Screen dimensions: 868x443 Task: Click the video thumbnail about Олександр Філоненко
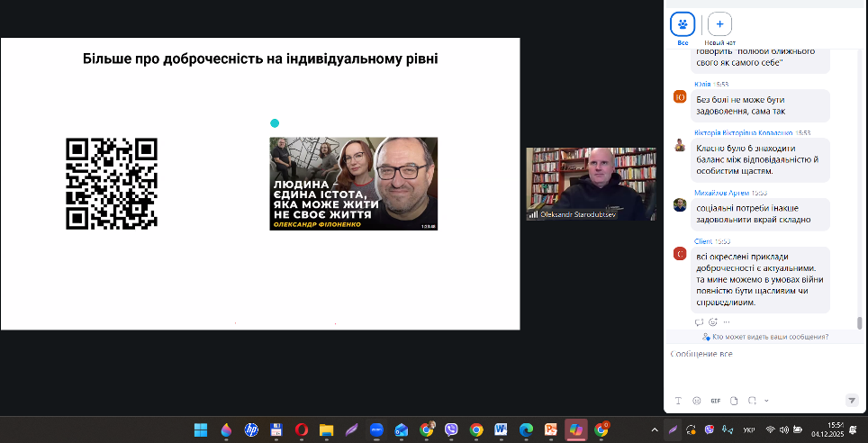tap(354, 184)
